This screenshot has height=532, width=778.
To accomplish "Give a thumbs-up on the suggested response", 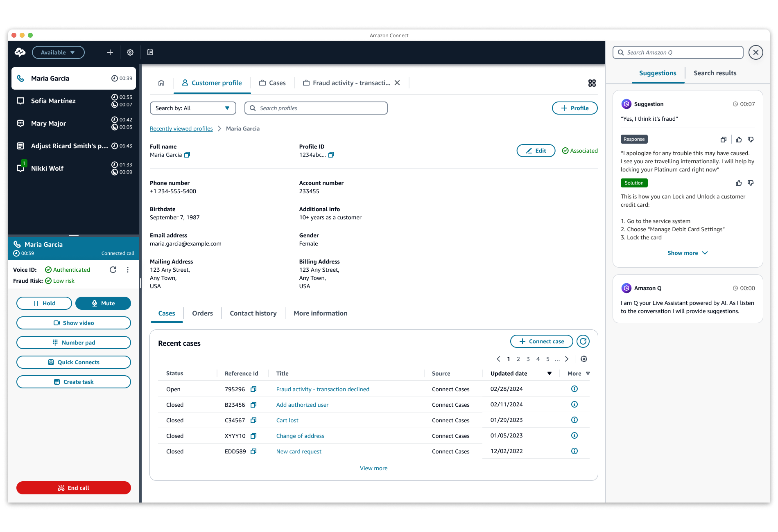I will tap(739, 139).
